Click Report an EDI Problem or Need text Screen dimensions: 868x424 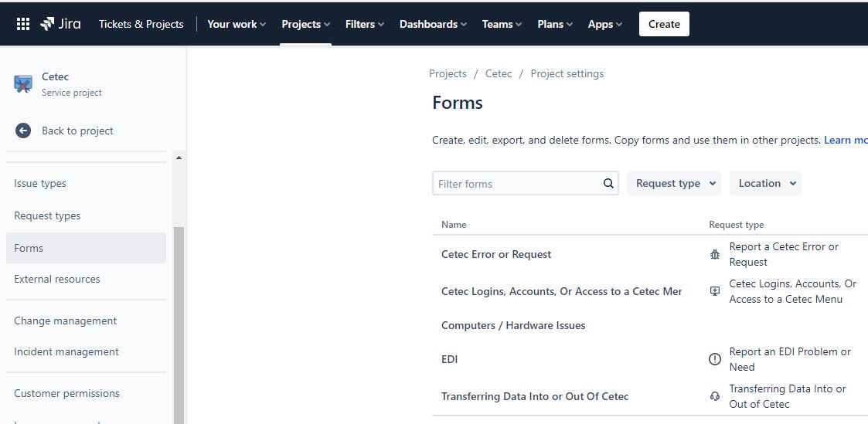pyautogui.click(x=790, y=359)
